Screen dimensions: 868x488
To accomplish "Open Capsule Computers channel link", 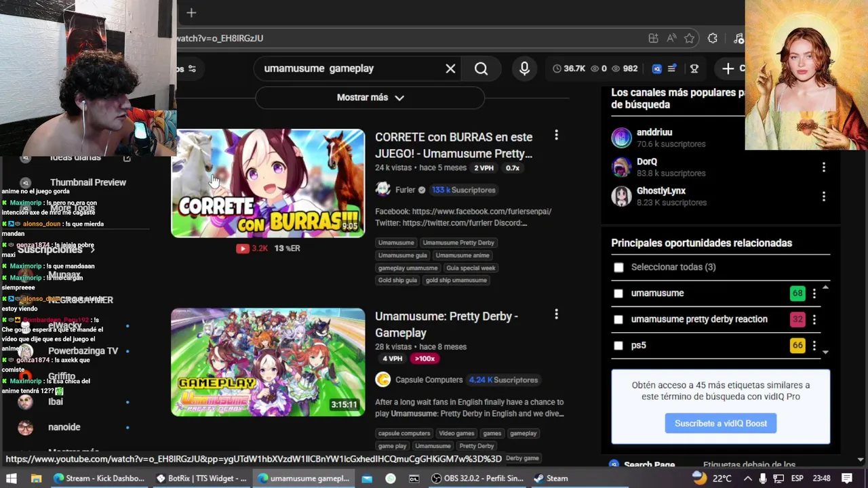I will [x=429, y=380].
